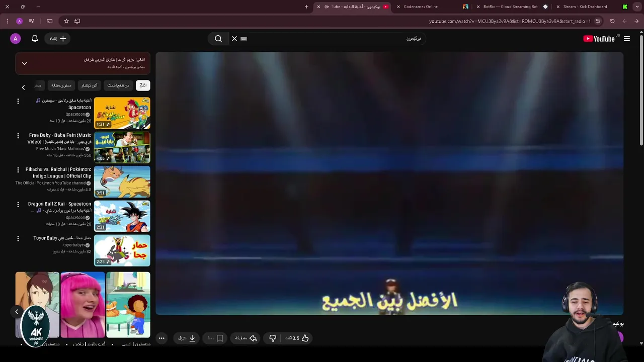Open the سابق ولاحق thumbnail

122,113
